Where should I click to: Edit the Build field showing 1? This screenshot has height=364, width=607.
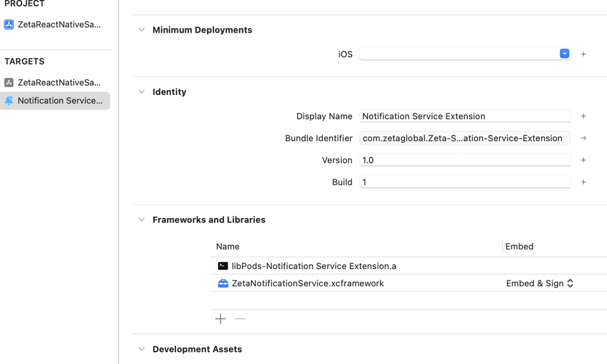[x=465, y=182]
